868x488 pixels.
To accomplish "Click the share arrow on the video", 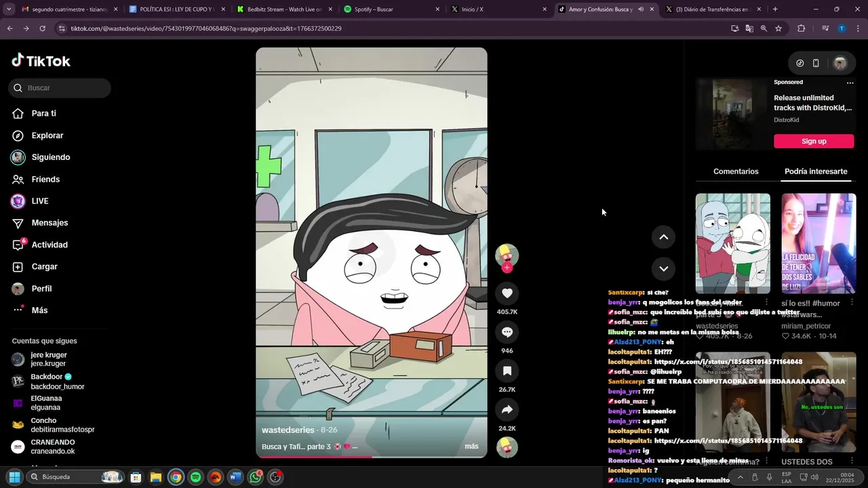I will point(507,409).
